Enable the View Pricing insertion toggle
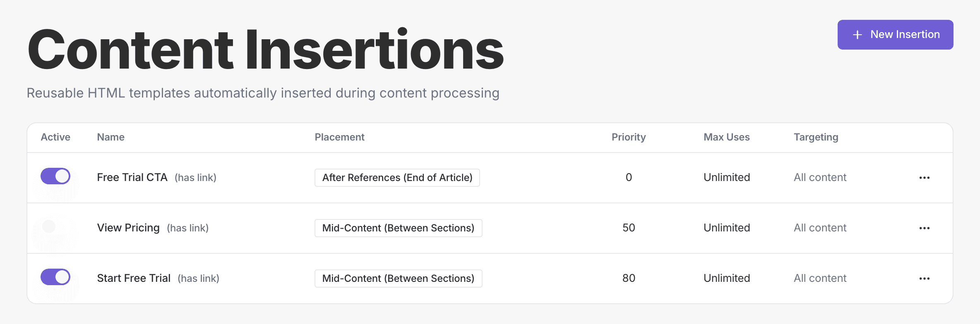The image size is (980, 324). point(55,228)
